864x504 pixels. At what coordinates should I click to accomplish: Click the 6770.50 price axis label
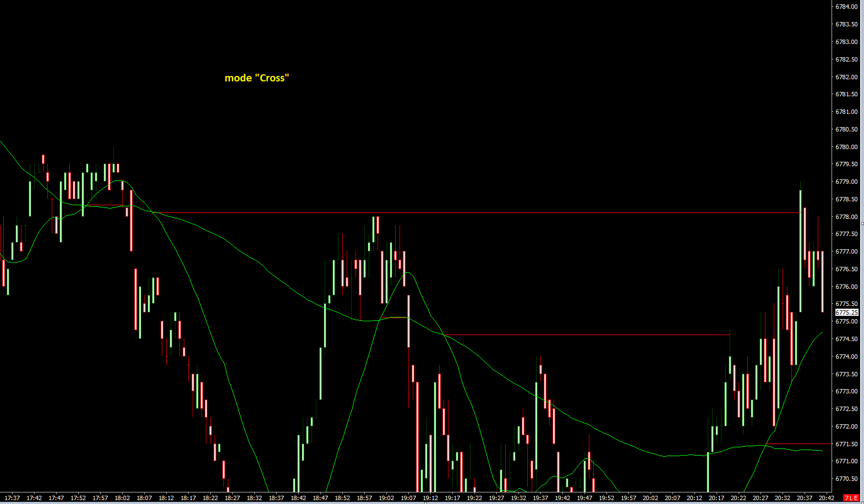click(846, 479)
